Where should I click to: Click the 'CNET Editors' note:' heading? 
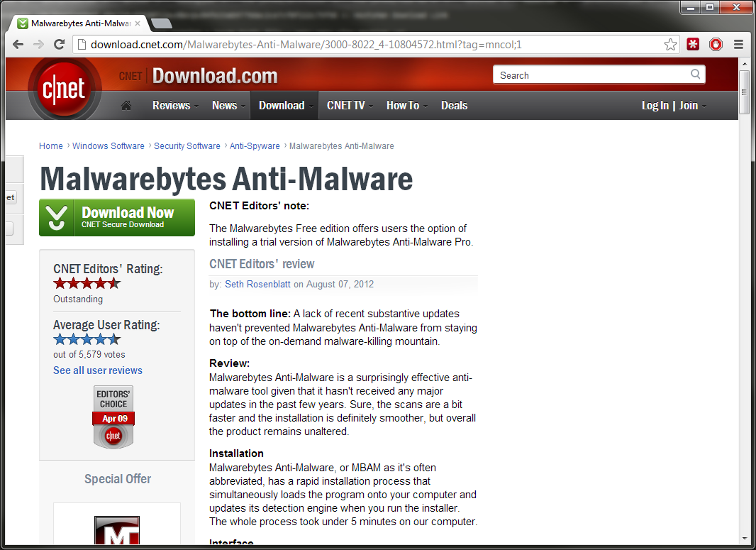pyautogui.click(x=260, y=206)
